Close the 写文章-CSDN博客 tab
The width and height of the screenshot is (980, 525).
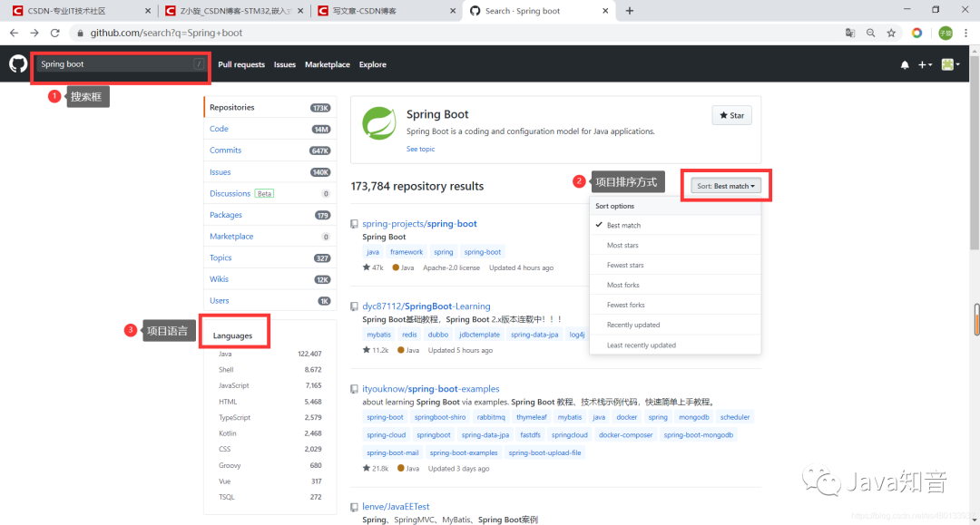[x=453, y=11]
